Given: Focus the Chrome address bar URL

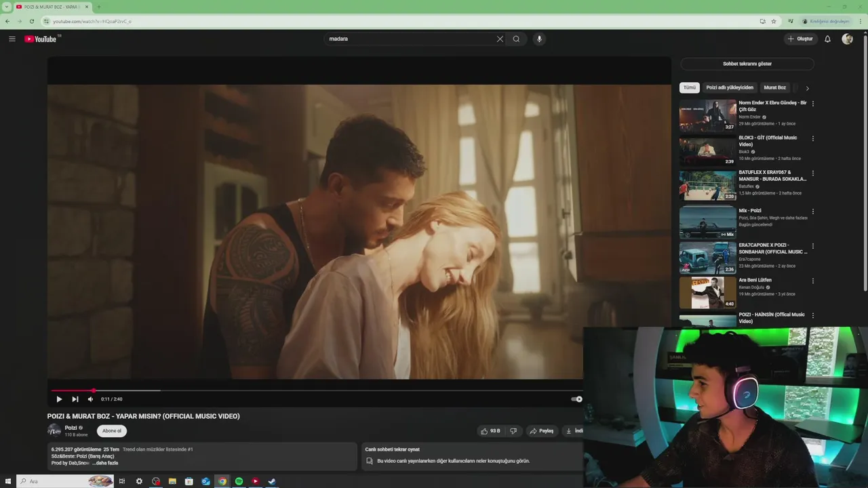Looking at the screenshot, I should (x=92, y=21).
